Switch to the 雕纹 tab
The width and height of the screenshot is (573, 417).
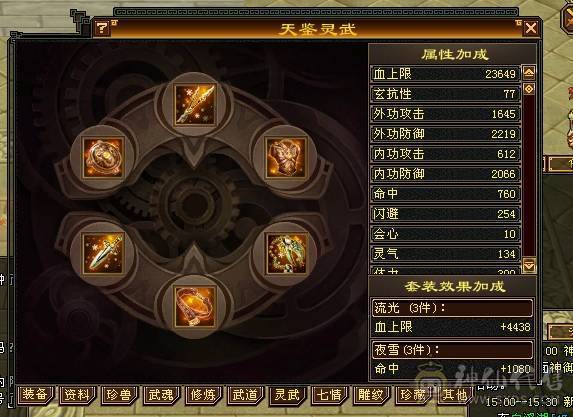[372, 395]
